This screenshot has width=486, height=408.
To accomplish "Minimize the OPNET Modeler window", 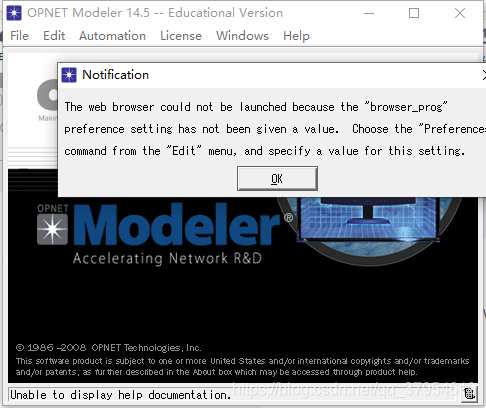I will (369, 13).
